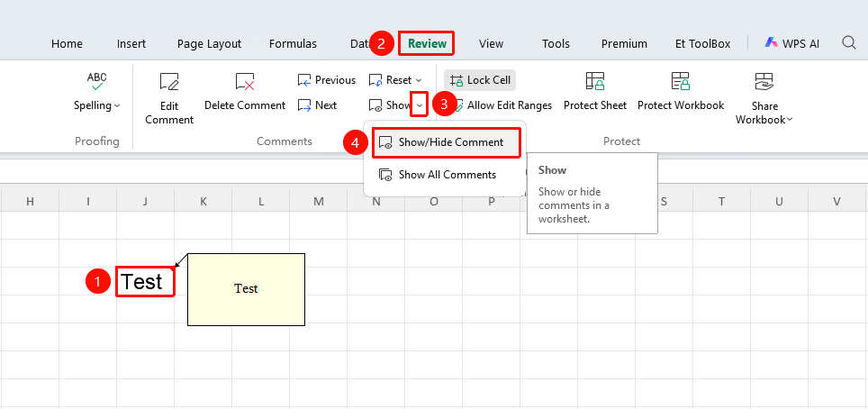Go to the Previous comment

click(327, 80)
